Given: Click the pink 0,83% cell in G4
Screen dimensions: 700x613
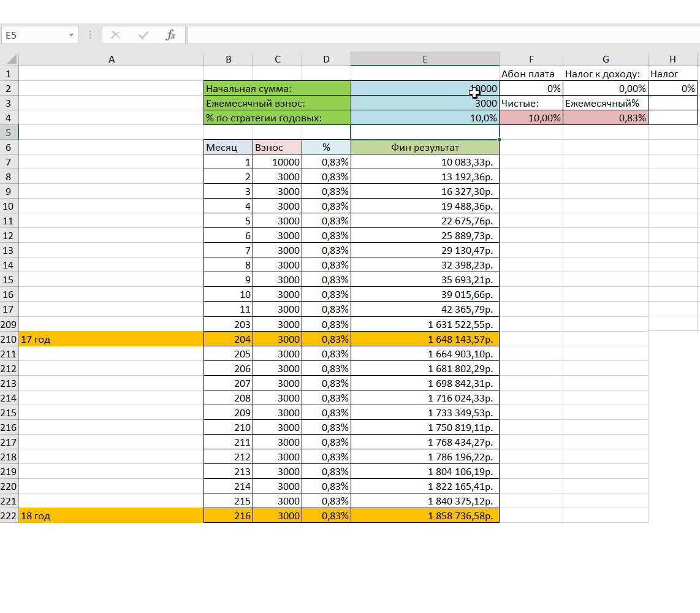Looking at the screenshot, I should click(606, 118).
